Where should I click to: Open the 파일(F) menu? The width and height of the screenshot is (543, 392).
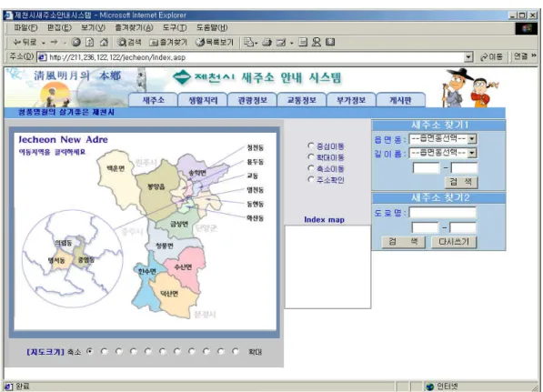point(25,27)
